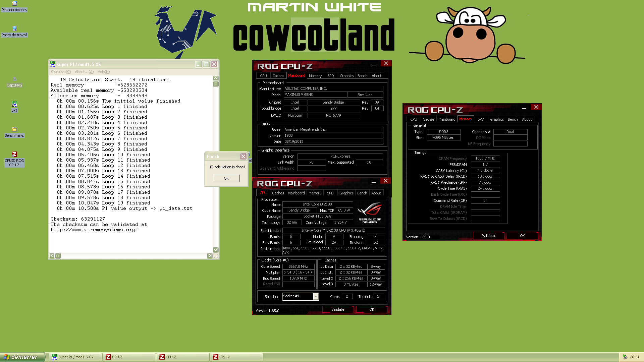
Task: Maximize the Super PI window
Action: coord(206,64)
